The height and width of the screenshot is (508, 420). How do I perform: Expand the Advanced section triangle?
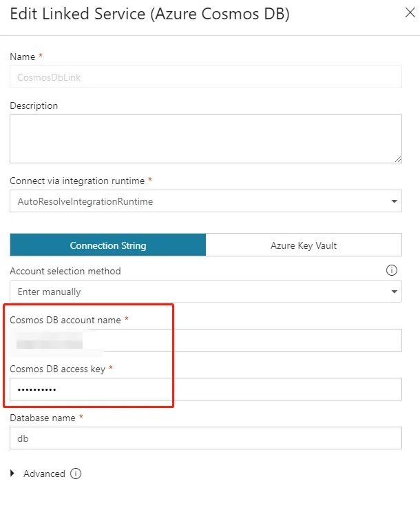pos(14,474)
